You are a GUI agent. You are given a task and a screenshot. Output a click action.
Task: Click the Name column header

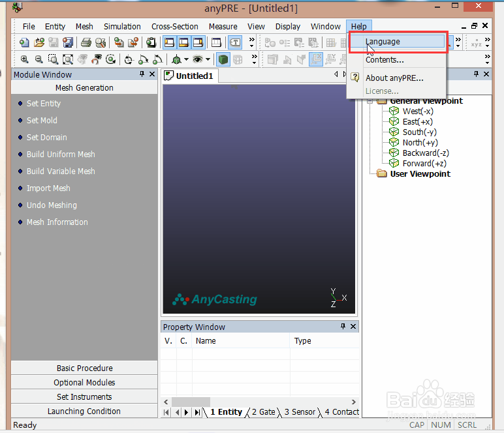[241, 340]
